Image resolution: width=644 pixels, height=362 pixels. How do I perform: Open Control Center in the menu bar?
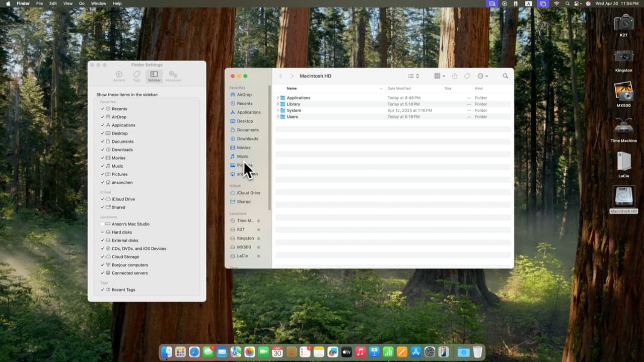(x=577, y=4)
